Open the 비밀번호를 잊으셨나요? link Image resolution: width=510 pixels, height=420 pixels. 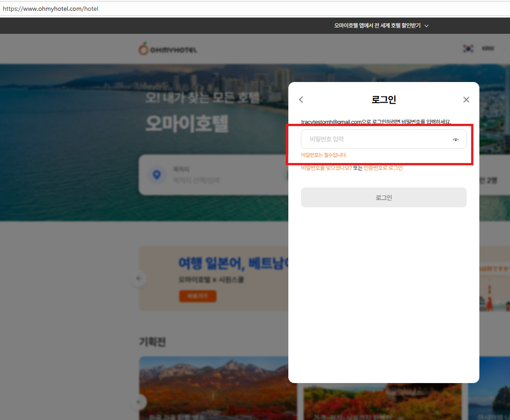point(326,168)
